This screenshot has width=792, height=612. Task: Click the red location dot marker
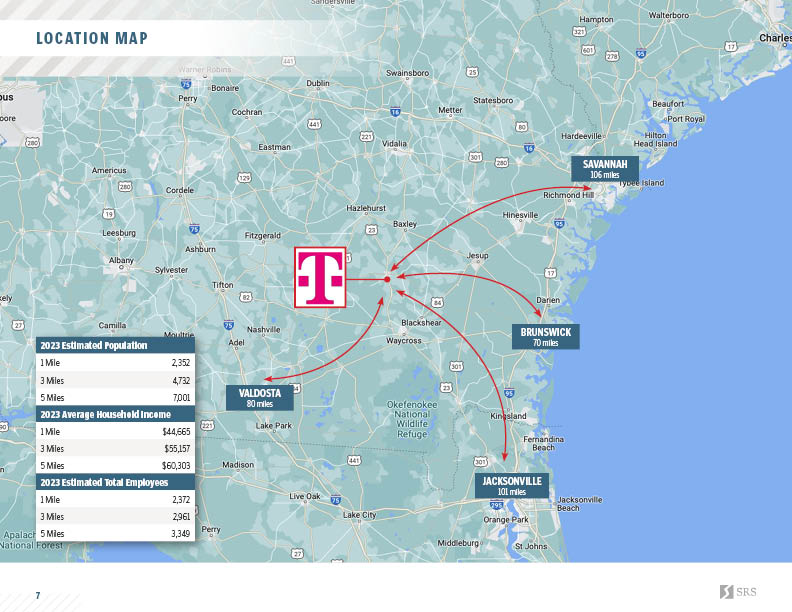(387, 279)
